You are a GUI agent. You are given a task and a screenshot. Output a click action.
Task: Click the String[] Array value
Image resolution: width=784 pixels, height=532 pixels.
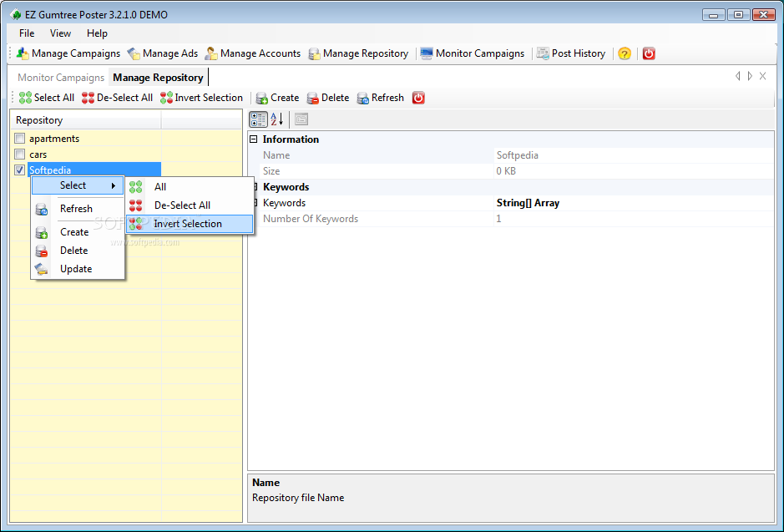point(528,203)
